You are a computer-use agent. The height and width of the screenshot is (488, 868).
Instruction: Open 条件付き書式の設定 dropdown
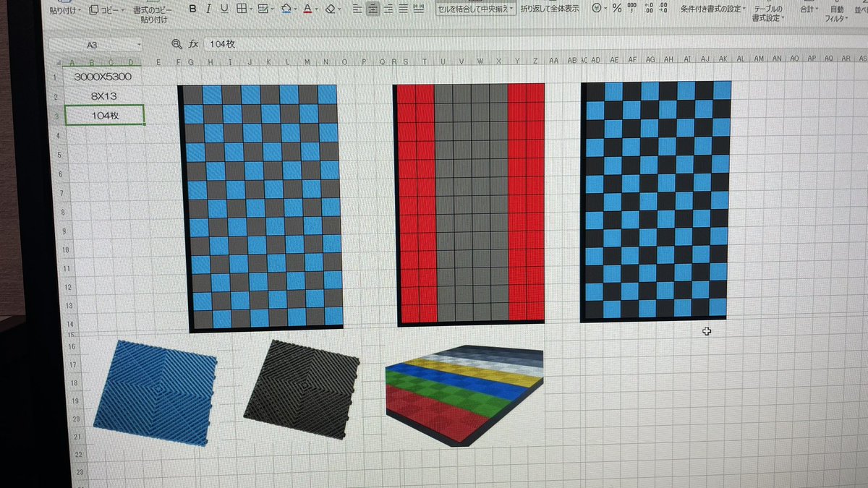744,9
